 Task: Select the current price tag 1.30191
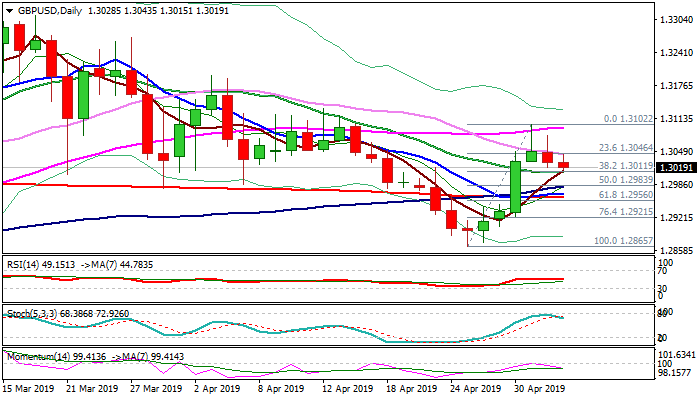(676, 167)
